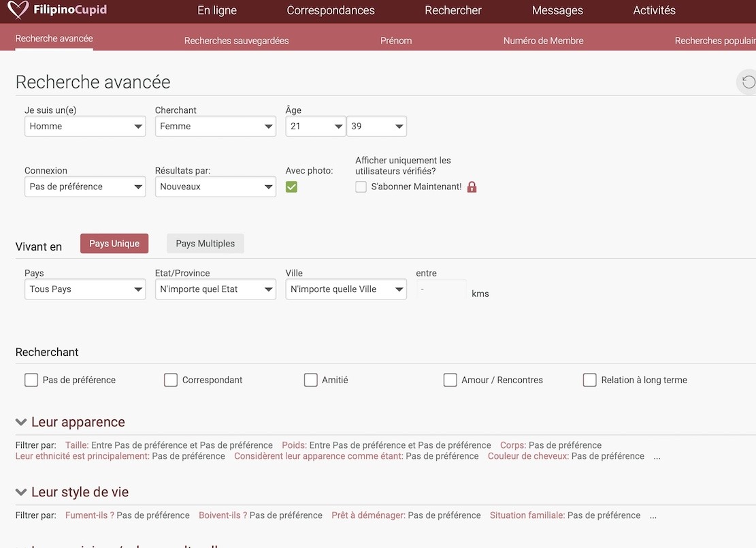Screen dimensions: 756x548
Task: Collapse the Leur apparence section chevron
Action: [21, 422]
